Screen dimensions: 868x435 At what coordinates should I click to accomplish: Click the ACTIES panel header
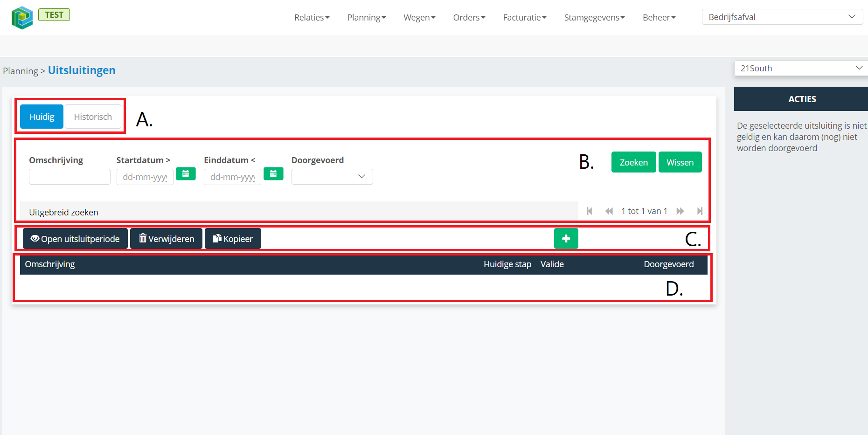click(801, 99)
